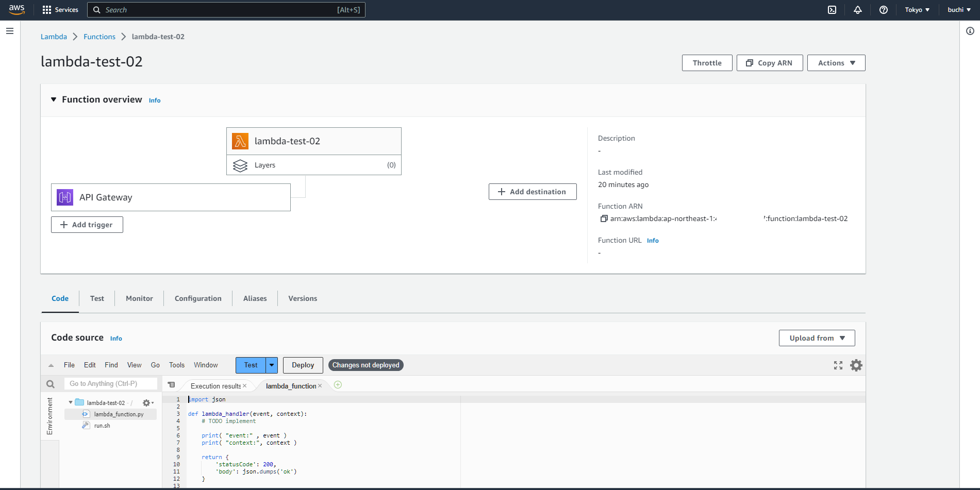Select the Layers row in the diagram
Screen dimensions: 980x490
point(314,165)
